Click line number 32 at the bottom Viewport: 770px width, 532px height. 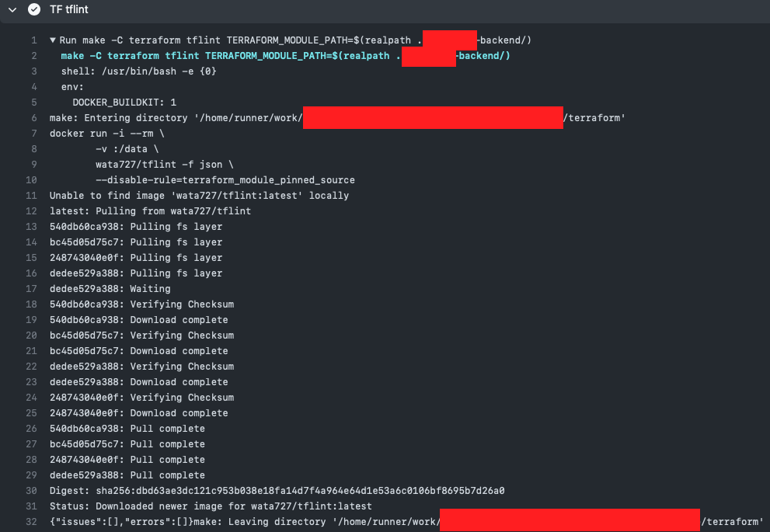click(x=31, y=521)
